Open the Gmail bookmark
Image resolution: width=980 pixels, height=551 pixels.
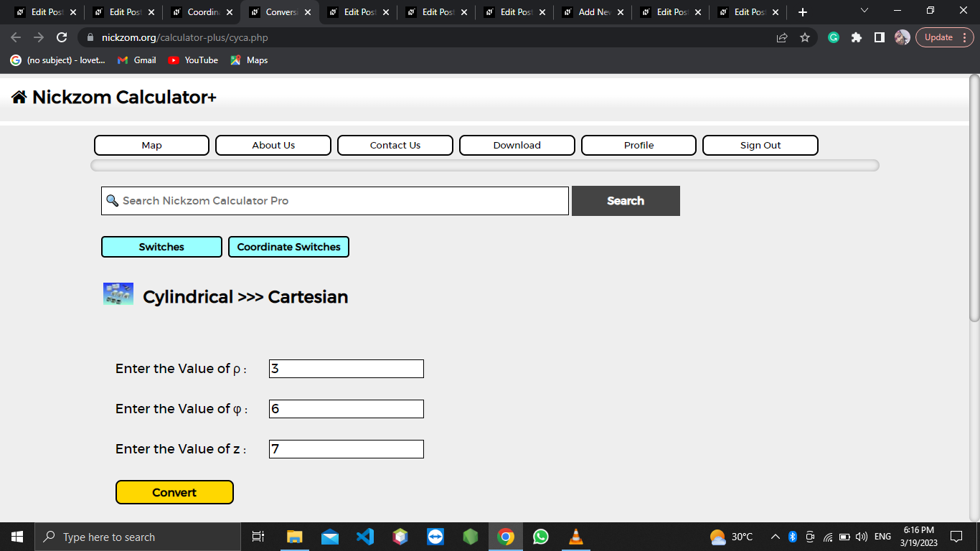tap(136, 60)
